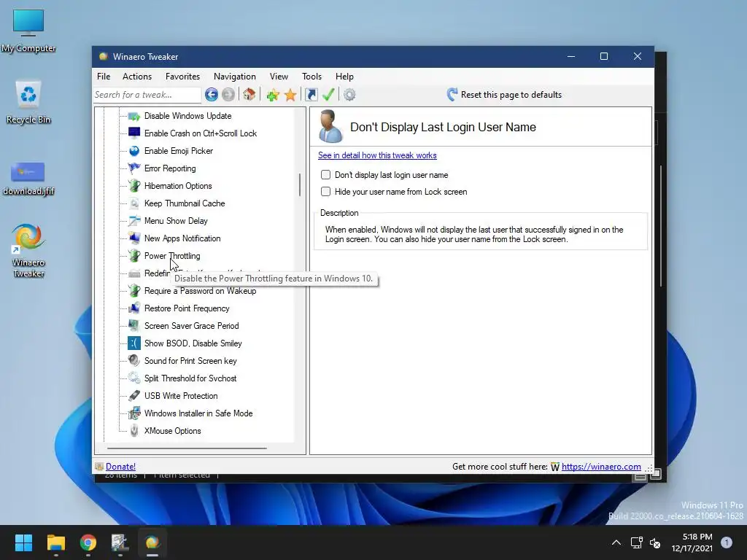Open File Explorer from the taskbar

pos(55,542)
